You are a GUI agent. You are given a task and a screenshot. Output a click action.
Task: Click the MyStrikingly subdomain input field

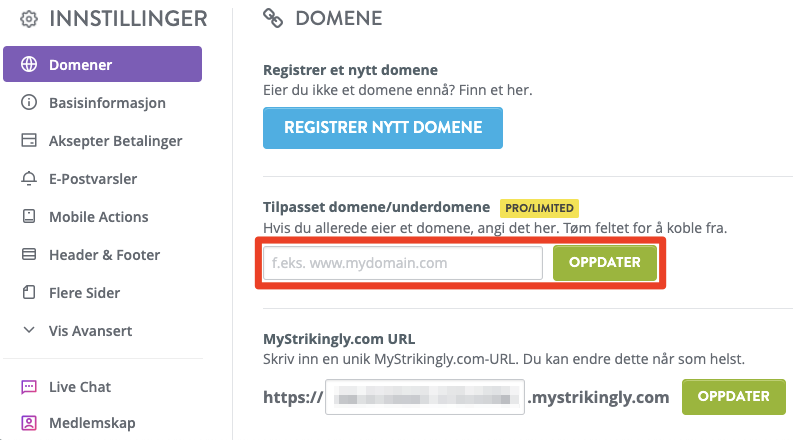[x=425, y=397]
